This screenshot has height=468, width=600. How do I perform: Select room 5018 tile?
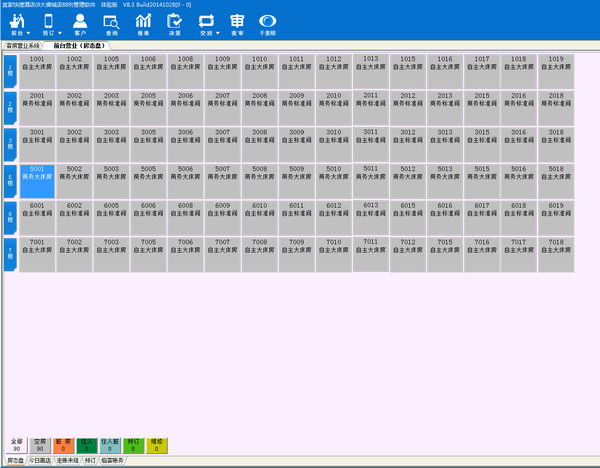(556, 181)
